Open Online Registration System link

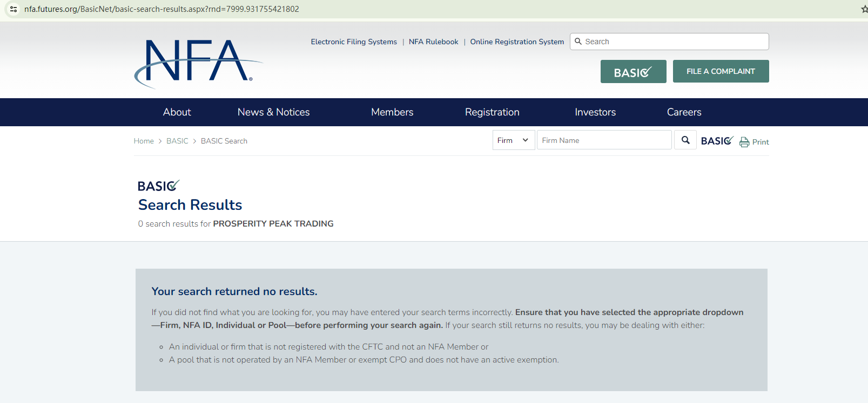pyautogui.click(x=517, y=42)
